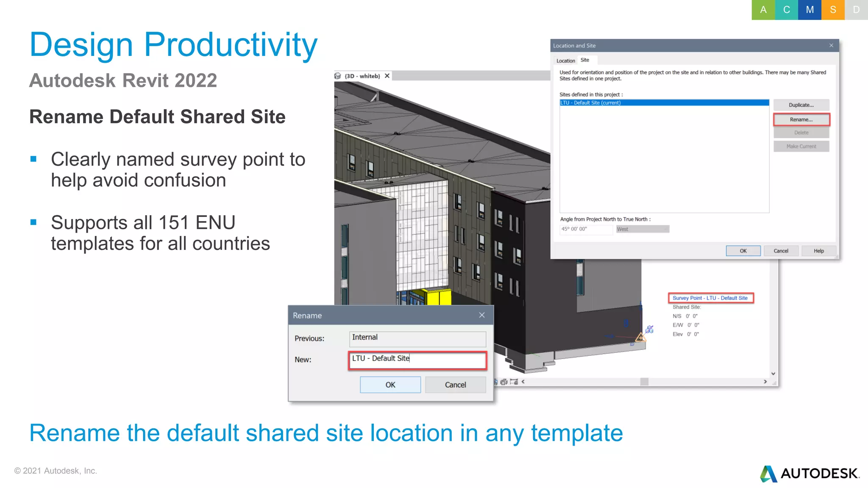
Task: Edit the New name field containing LTU - Default Site
Action: (x=417, y=360)
